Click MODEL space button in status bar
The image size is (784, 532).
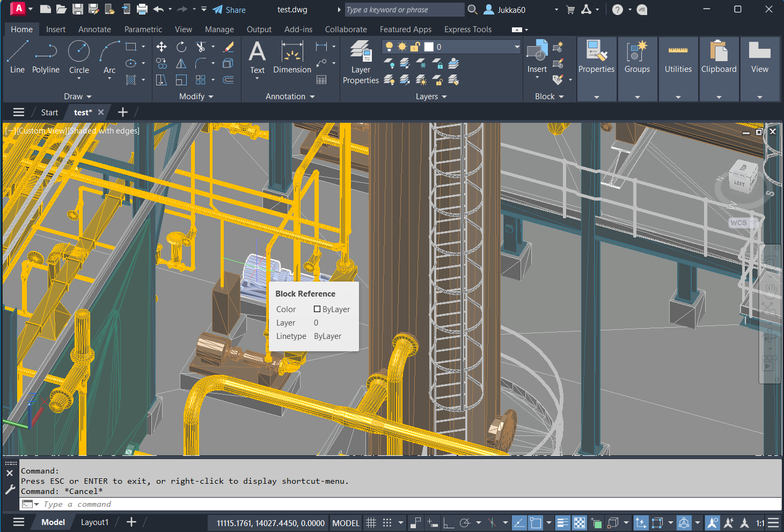click(346, 523)
